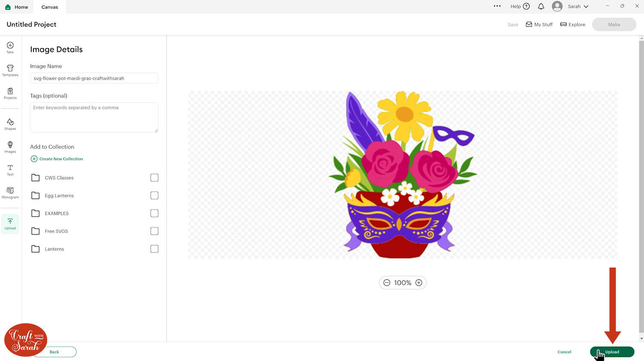644x361 pixels.
Task: Click the Free SVGS folder icon
Action: [36, 231]
